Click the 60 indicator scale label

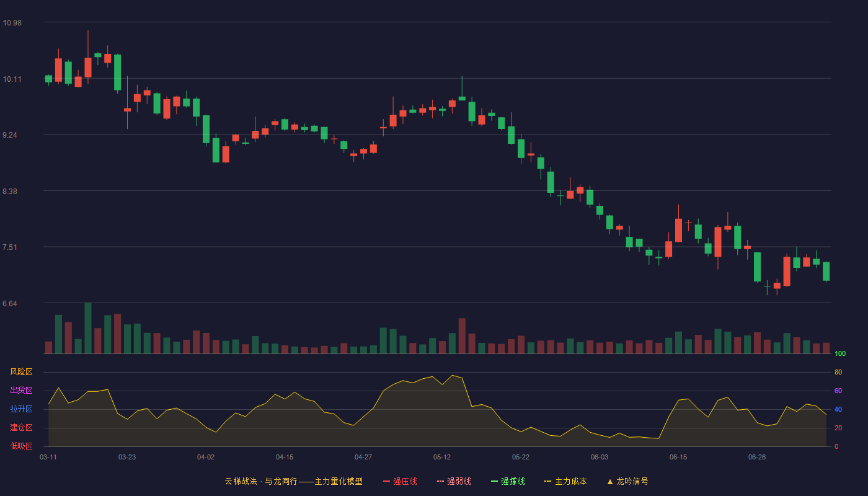pos(838,391)
